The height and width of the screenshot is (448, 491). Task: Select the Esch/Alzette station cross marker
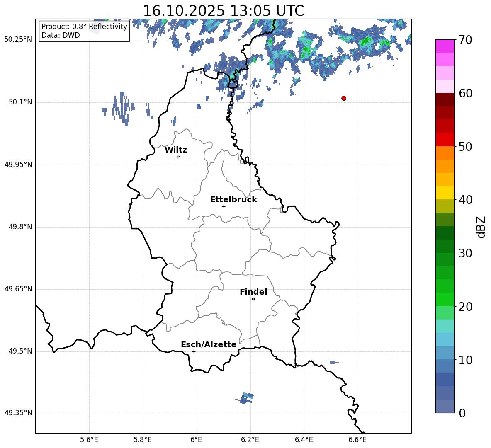194,351
